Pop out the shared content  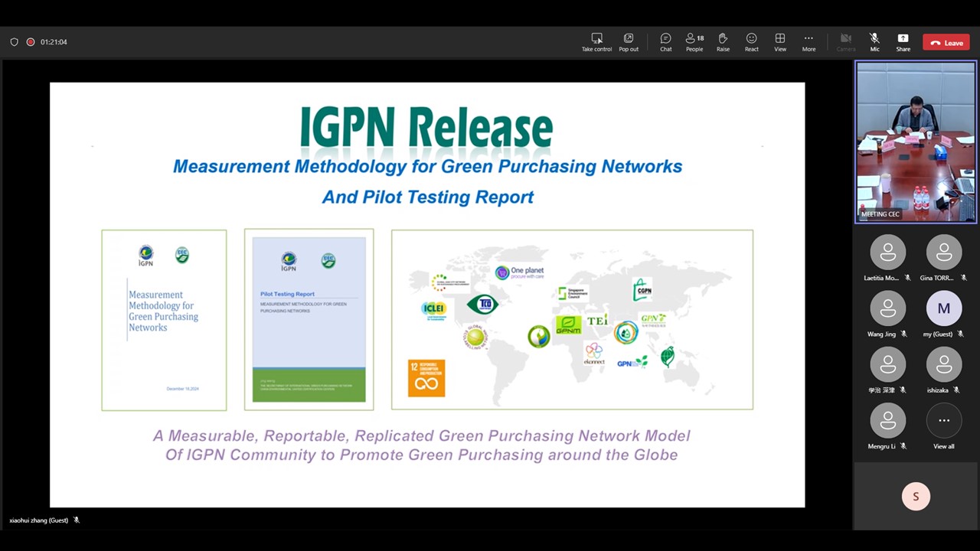629,42
